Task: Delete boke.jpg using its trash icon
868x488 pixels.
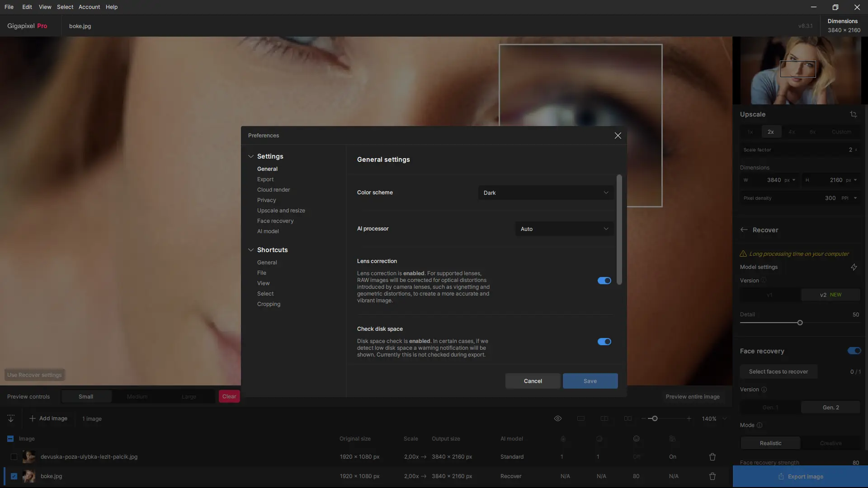Action: (x=712, y=476)
